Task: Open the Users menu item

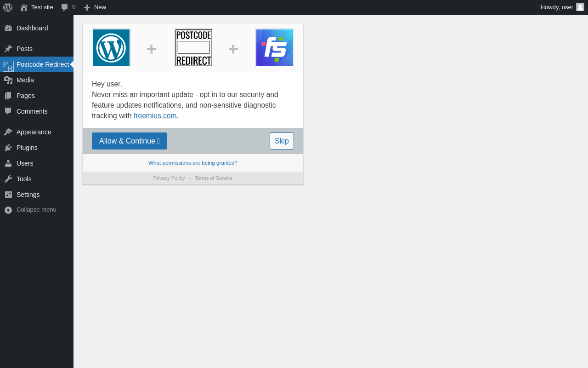Action: click(x=37, y=163)
